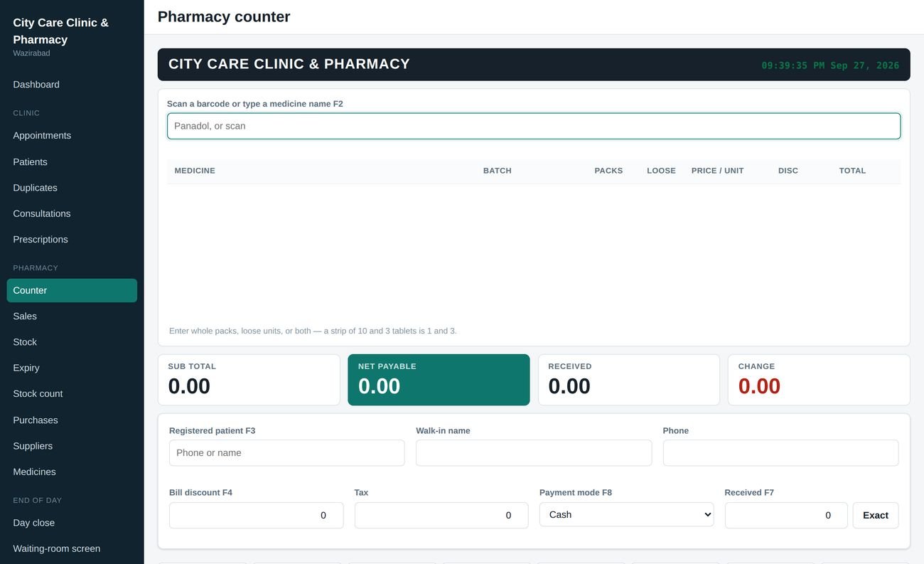Click the City Care Clinic & Pharmacy sidebar title
The height and width of the screenshot is (564, 924).
[x=61, y=31]
